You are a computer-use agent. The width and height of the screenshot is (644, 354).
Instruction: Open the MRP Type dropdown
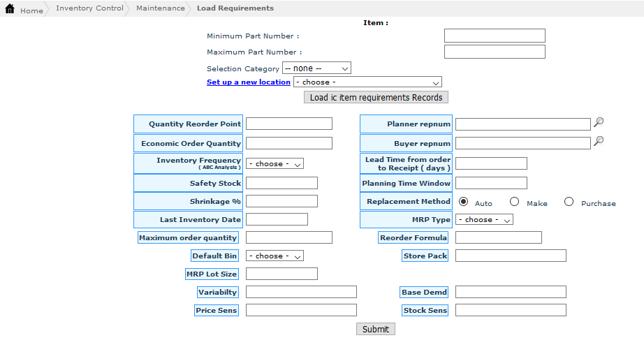point(484,219)
